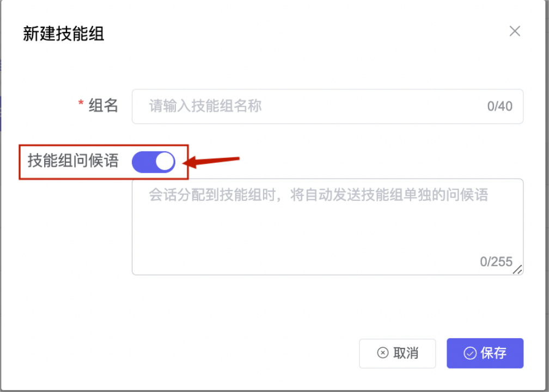Click the red arrow annotation beside the switch
The width and height of the screenshot is (549, 392).
tap(211, 161)
